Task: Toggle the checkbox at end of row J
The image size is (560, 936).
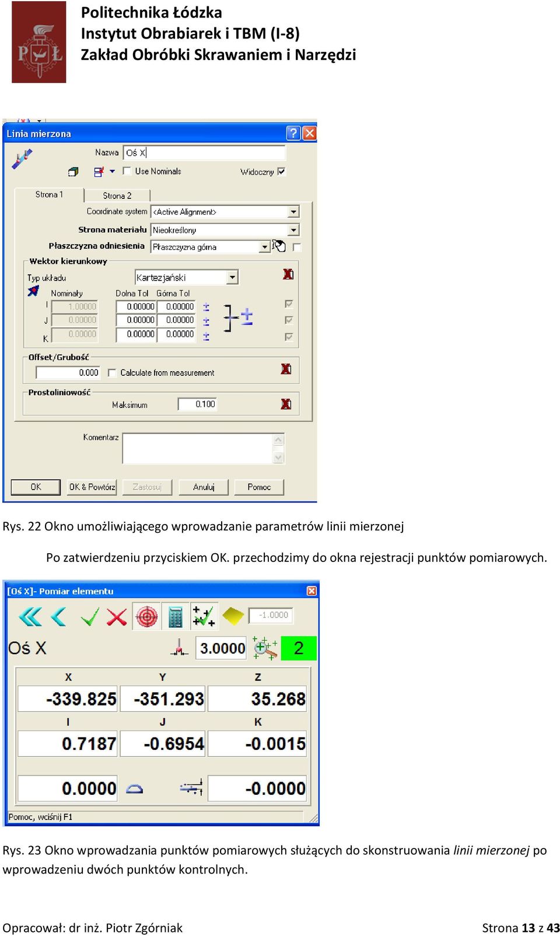Action: (x=288, y=320)
